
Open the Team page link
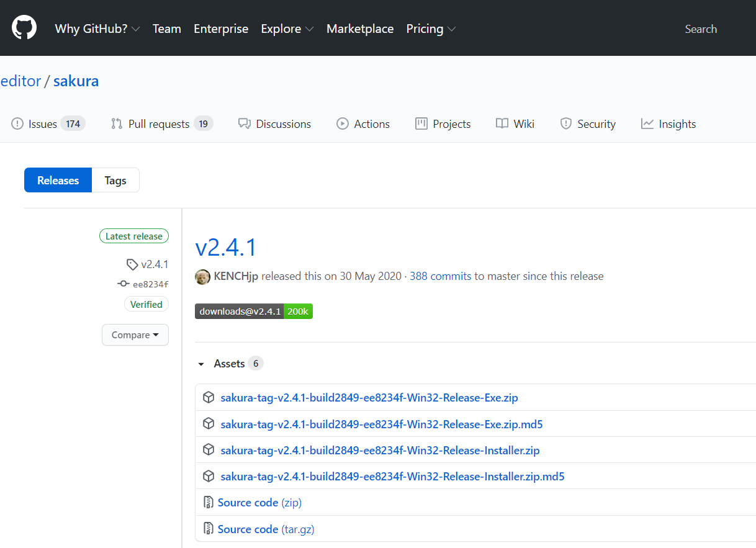[x=167, y=29]
